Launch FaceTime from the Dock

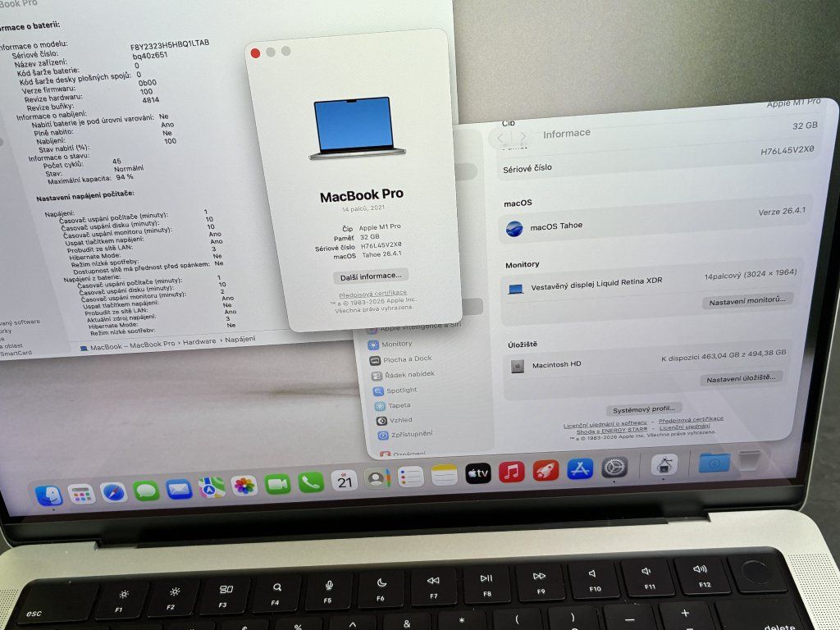(277, 484)
